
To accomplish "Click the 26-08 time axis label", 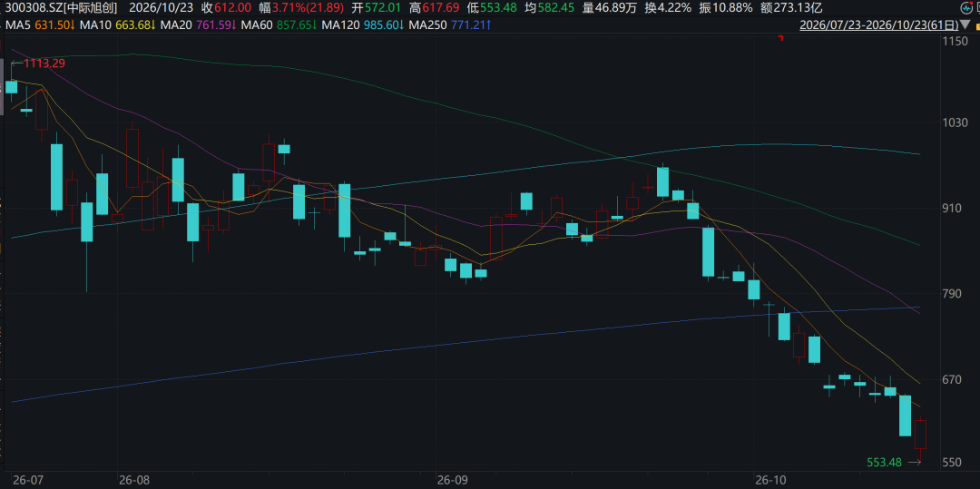I will [134, 480].
